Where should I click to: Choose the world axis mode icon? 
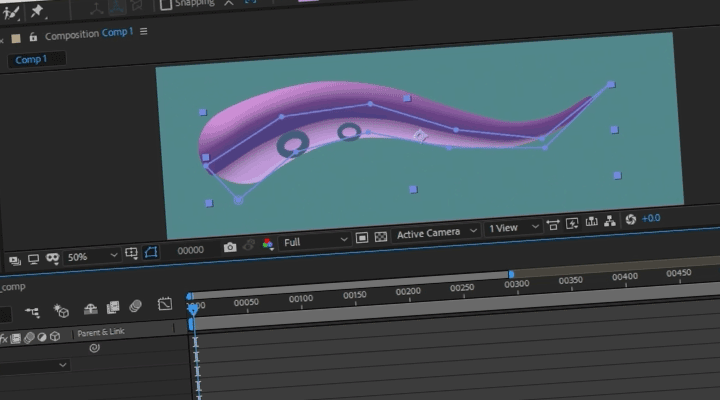click(117, 8)
